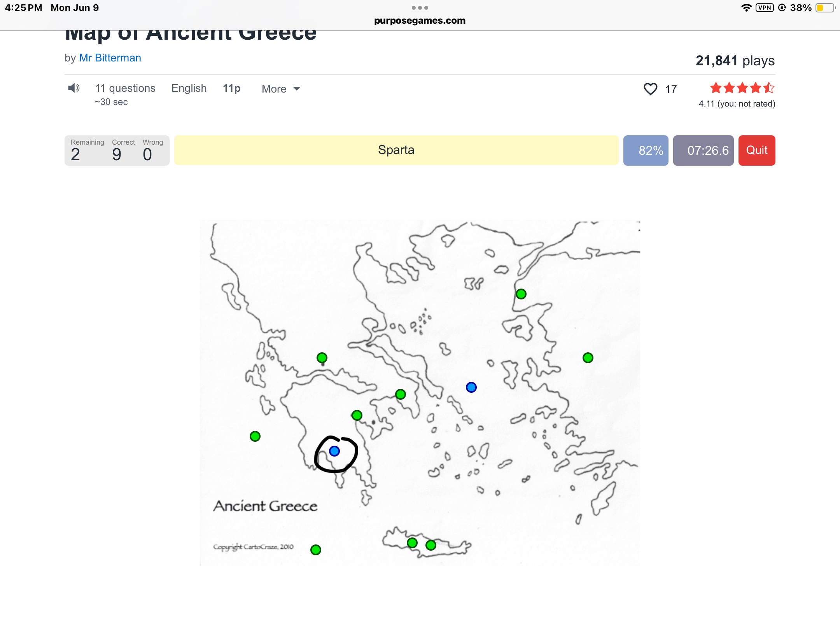Click the English language label
Viewport: 840px width, 630px height.
(189, 88)
